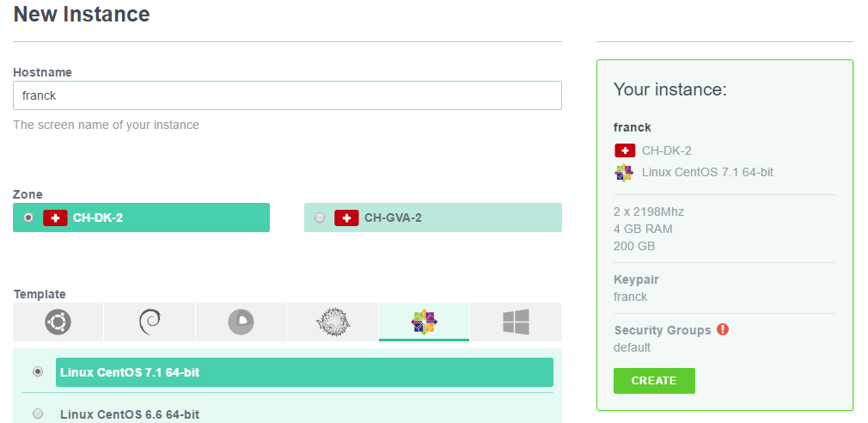Viewport: 868px width, 423px height.
Task: Click the Hostname input field
Action: 287,95
